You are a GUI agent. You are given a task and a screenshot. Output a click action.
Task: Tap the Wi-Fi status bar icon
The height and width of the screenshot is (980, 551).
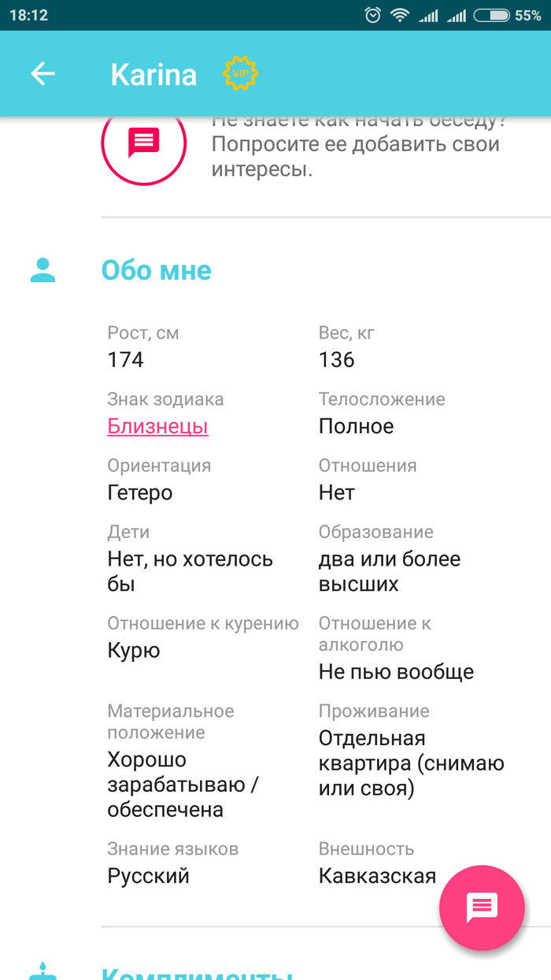399,15
